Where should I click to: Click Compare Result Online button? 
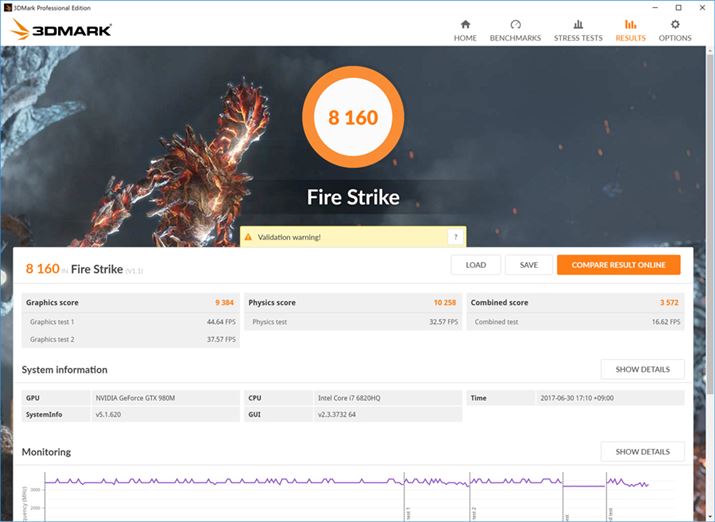click(618, 265)
